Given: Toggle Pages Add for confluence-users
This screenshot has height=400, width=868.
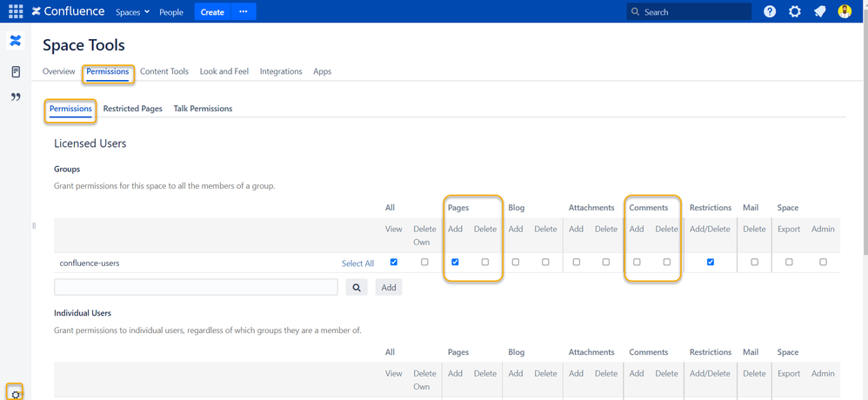Looking at the screenshot, I should point(455,263).
